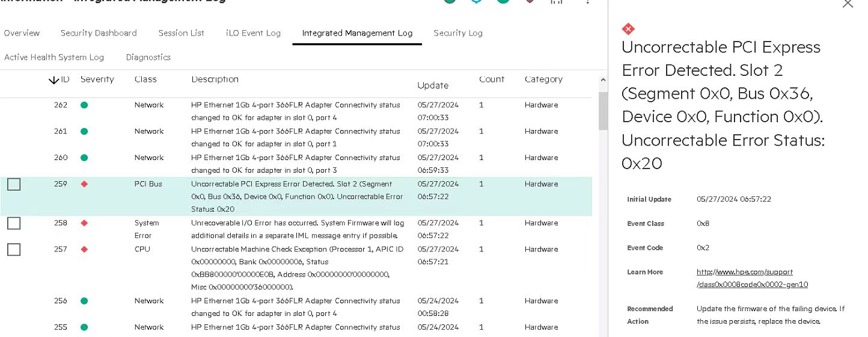Viewport: 868px width, 337px height.
Task: Click critical severity icon for event 258
Action: point(84,223)
